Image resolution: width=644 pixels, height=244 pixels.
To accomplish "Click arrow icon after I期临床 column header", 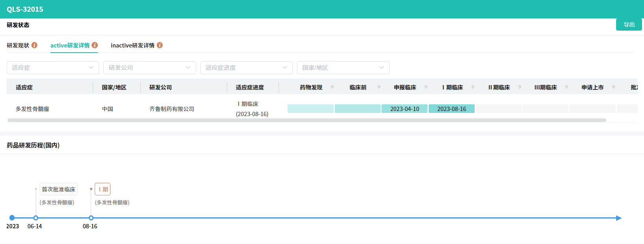I will click(x=473, y=87).
